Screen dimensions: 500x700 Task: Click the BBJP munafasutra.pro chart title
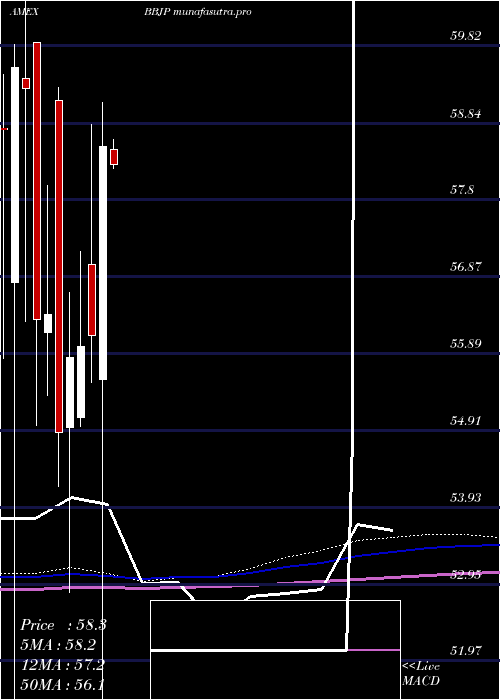pos(197,12)
